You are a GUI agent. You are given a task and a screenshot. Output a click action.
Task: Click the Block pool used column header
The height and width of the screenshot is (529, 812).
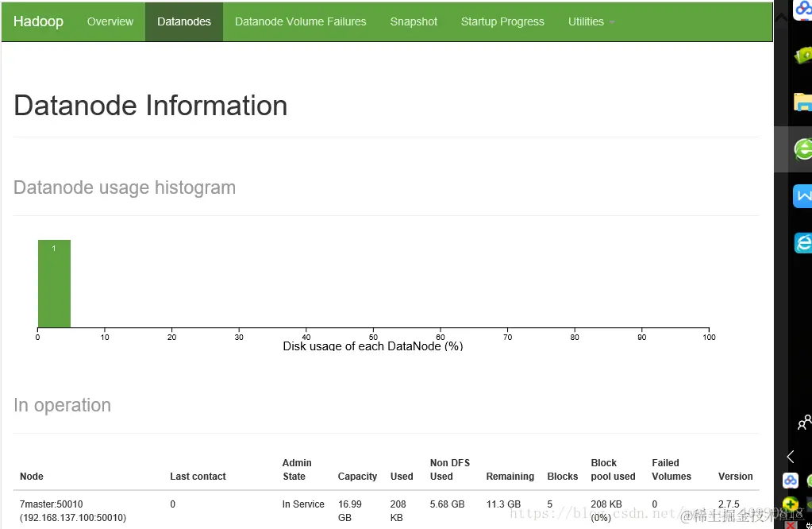coord(613,469)
